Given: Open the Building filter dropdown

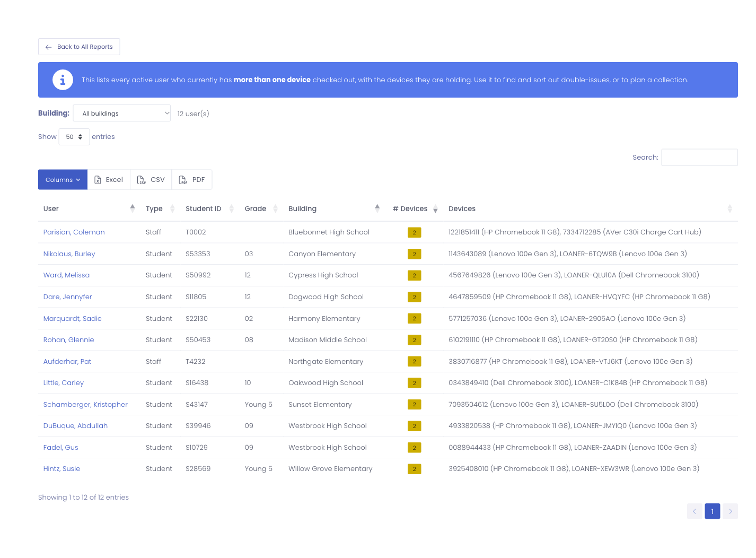Looking at the screenshot, I should (122, 113).
